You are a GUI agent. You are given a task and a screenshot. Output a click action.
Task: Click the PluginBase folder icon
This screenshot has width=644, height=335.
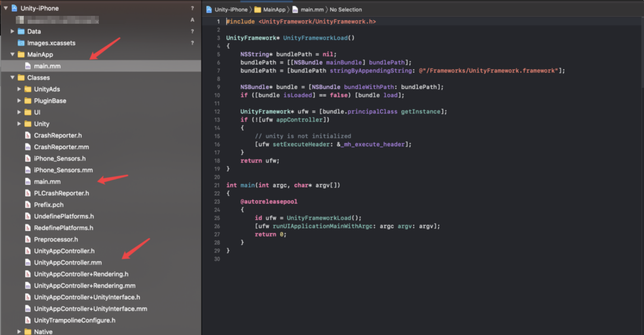click(x=28, y=101)
